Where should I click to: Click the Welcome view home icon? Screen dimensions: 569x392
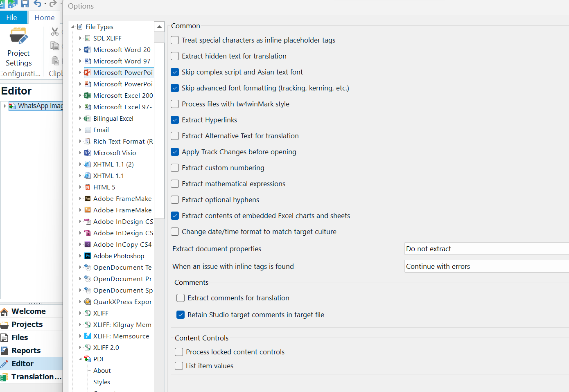click(5, 312)
